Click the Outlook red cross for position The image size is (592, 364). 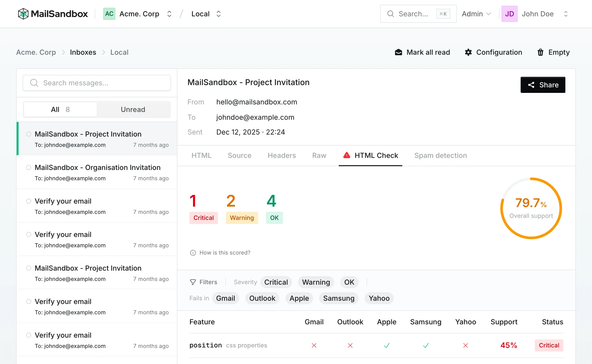point(350,345)
